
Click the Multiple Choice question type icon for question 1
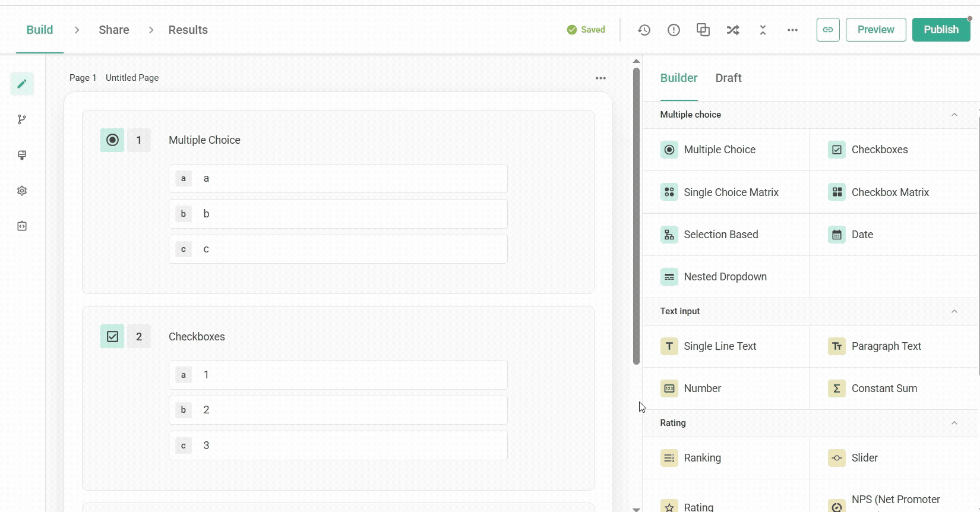[x=112, y=140]
